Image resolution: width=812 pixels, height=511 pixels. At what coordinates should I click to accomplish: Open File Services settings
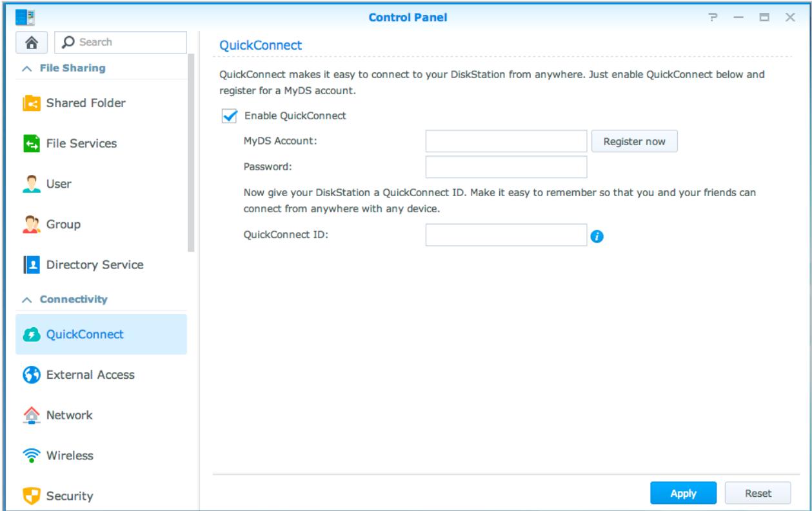pyautogui.click(x=101, y=143)
